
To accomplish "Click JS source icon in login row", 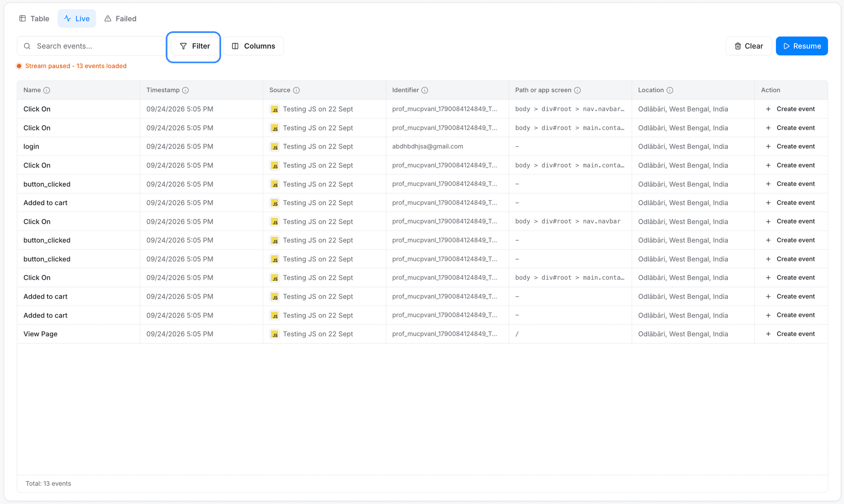I will [x=275, y=147].
